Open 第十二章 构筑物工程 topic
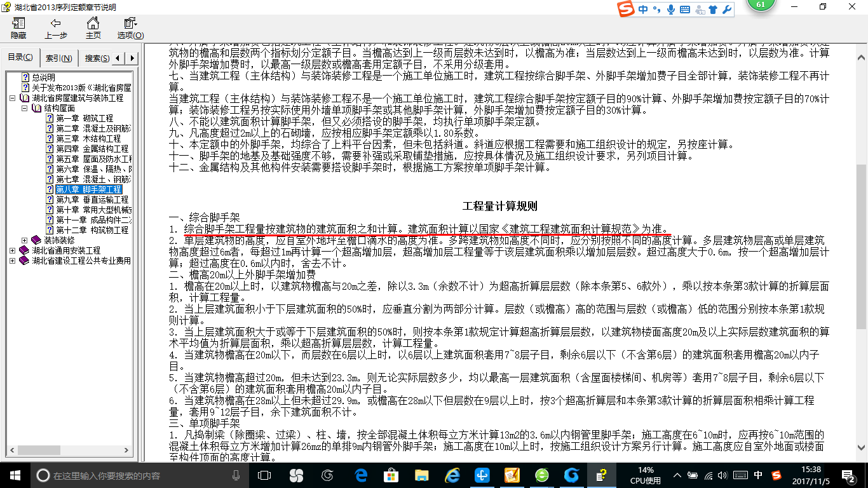The height and width of the screenshot is (488, 868). [x=92, y=230]
